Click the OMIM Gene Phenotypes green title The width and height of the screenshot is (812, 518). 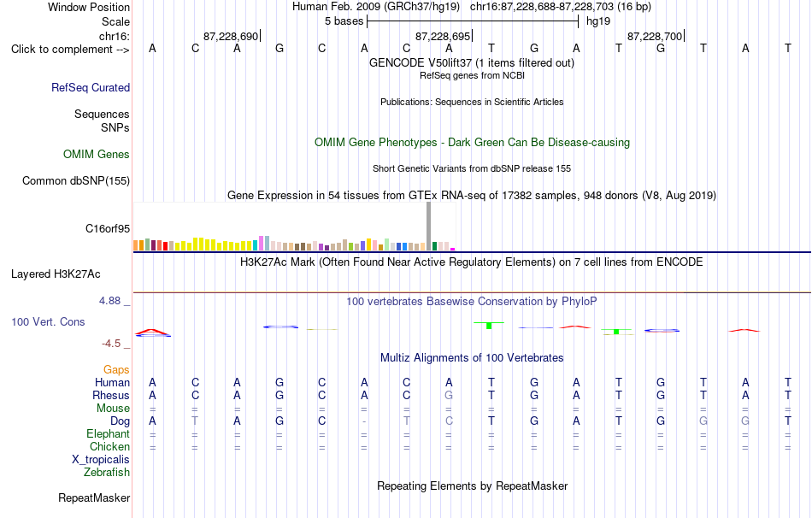pos(472,143)
